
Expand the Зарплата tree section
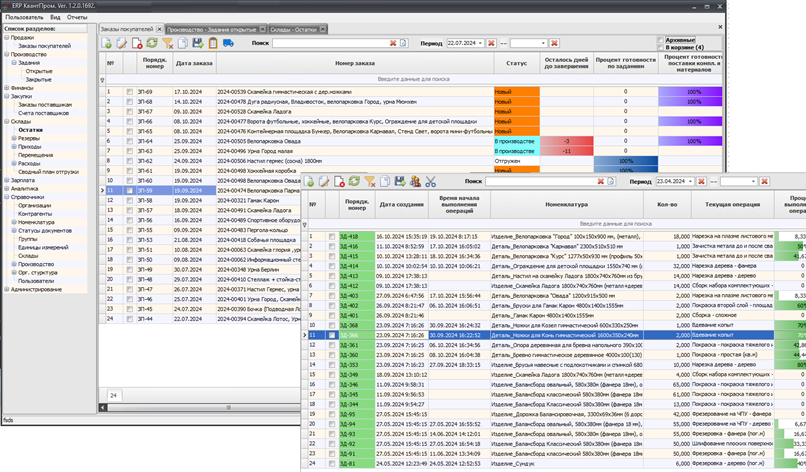point(7,179)
